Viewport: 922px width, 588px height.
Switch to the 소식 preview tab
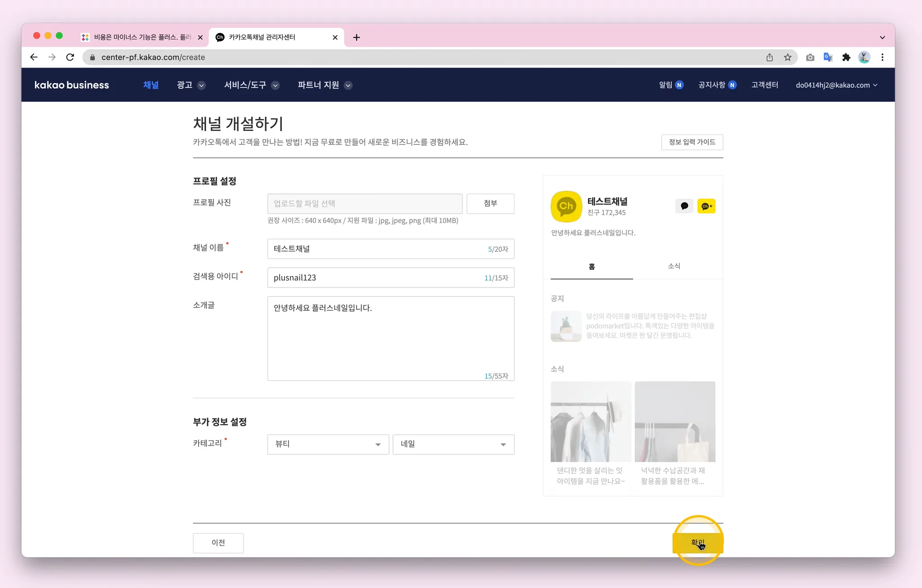click(x=674, y=266)
